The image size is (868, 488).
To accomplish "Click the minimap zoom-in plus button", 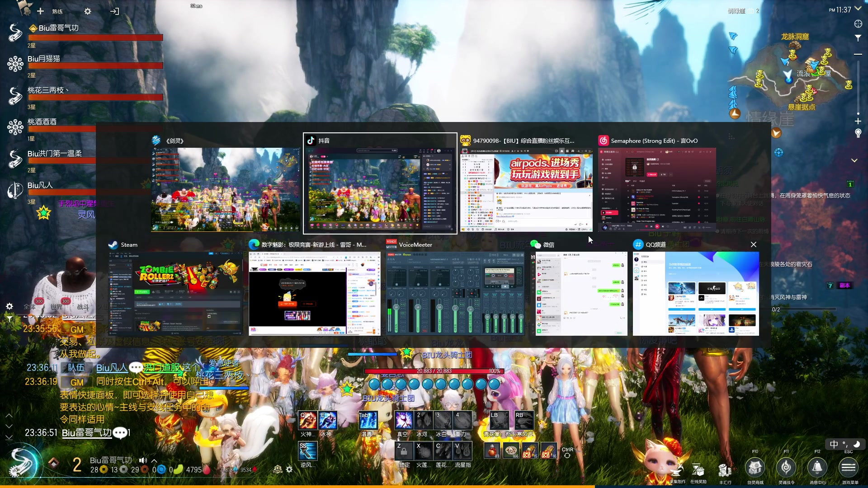I will click(x=858, y=121).
